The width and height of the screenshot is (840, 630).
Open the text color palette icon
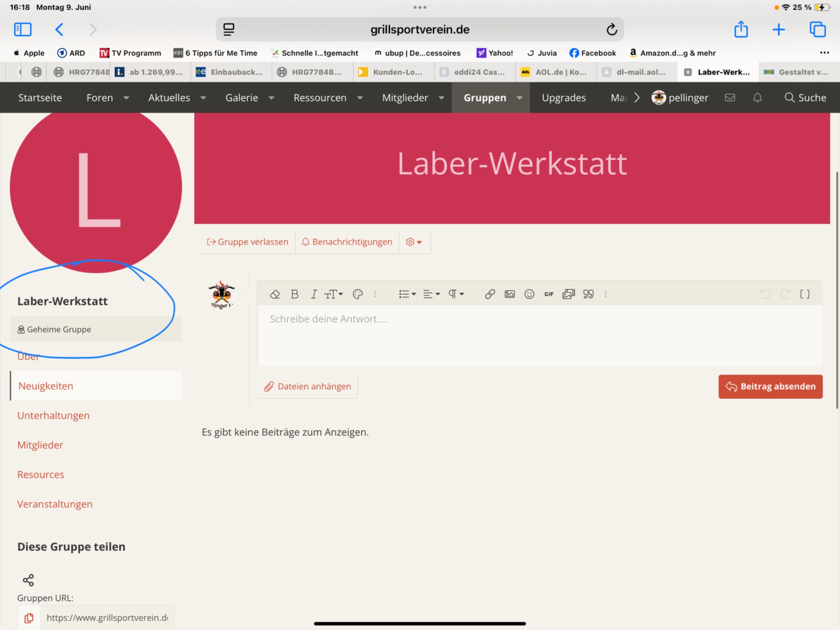click(358, 294)
